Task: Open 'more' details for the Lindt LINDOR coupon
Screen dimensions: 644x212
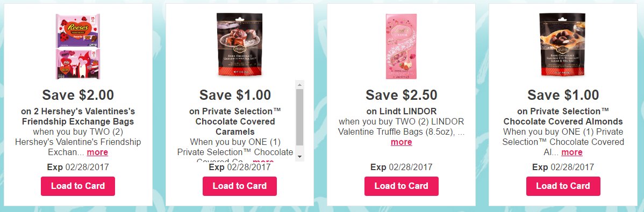Action: 401,142
